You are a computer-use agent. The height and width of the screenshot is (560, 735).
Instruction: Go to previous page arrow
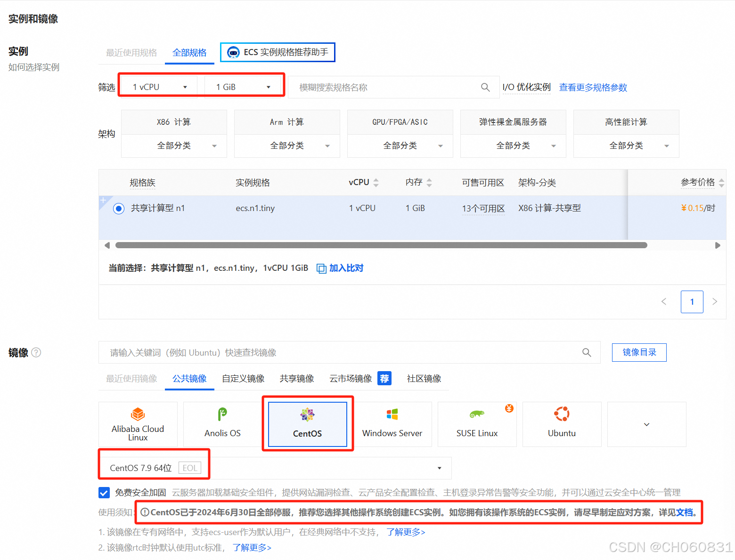pyautogui.click(x=664, y=301)
